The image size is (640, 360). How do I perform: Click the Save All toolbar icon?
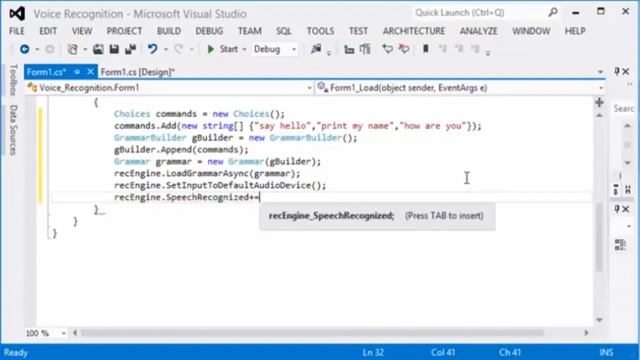131,49
